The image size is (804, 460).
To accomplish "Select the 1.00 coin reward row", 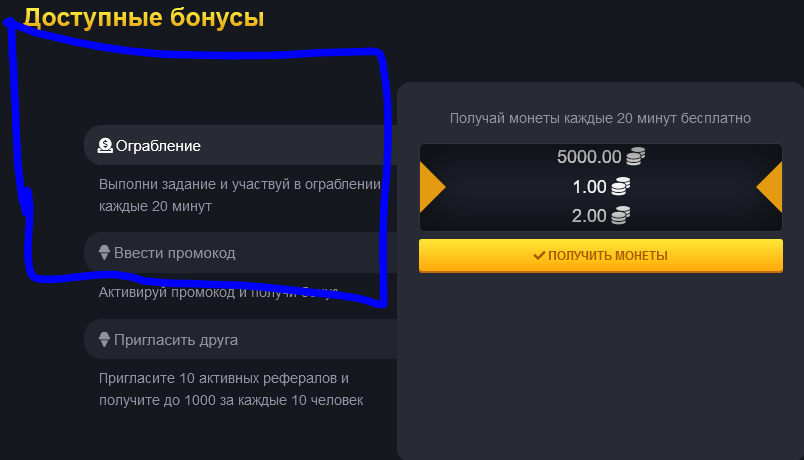I will coord(590,186).
